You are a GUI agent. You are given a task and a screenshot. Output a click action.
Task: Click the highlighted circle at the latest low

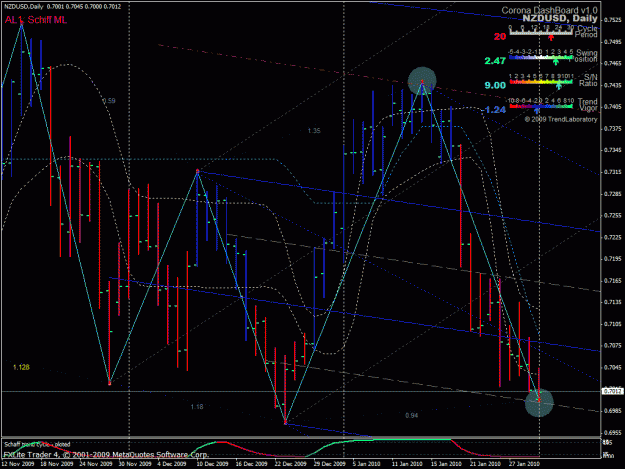click(x=539, y=402)
